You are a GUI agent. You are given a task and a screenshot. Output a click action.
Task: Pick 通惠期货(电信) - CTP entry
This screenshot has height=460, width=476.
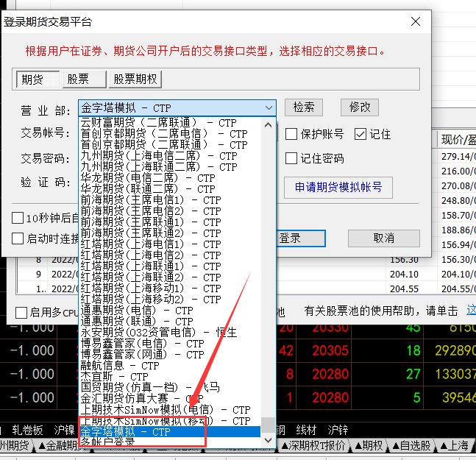pos(169,311)
